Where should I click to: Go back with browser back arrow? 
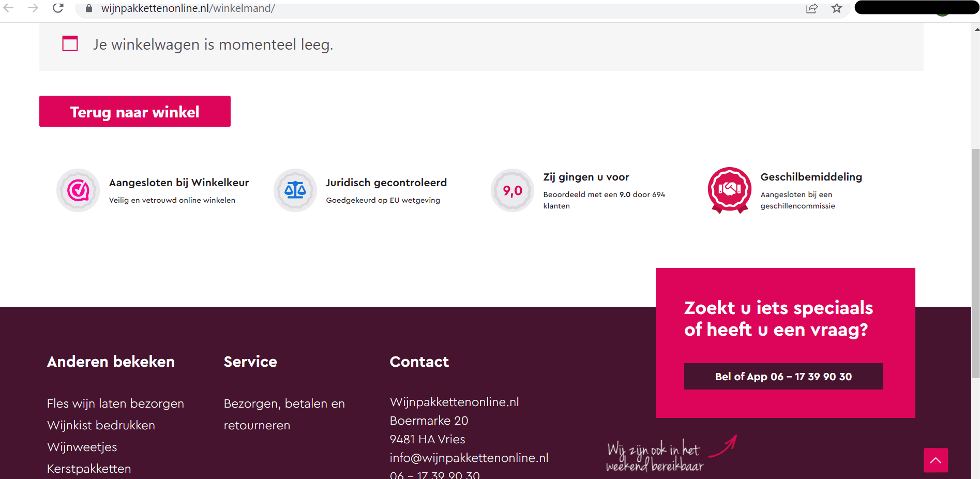(9, 8)
